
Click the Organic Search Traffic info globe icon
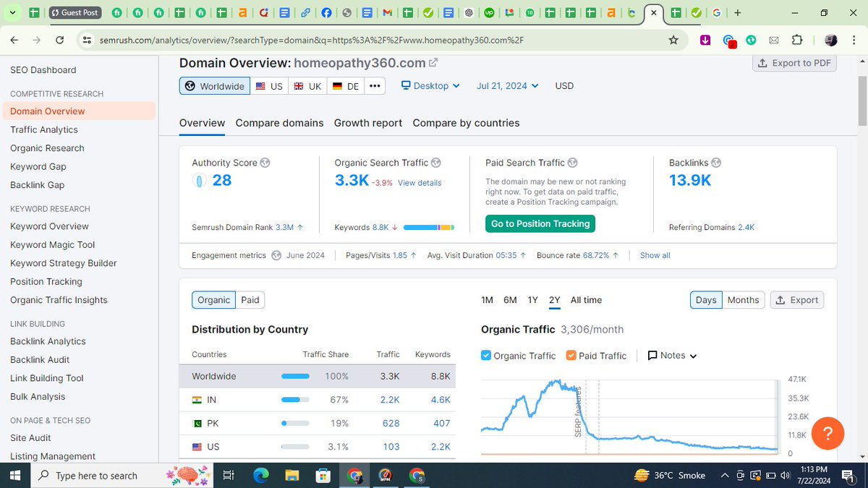pos(436,163)
